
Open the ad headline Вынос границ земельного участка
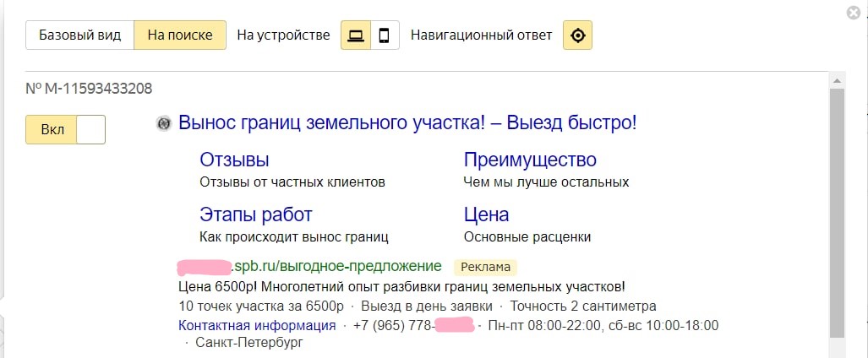click(407, 122)
